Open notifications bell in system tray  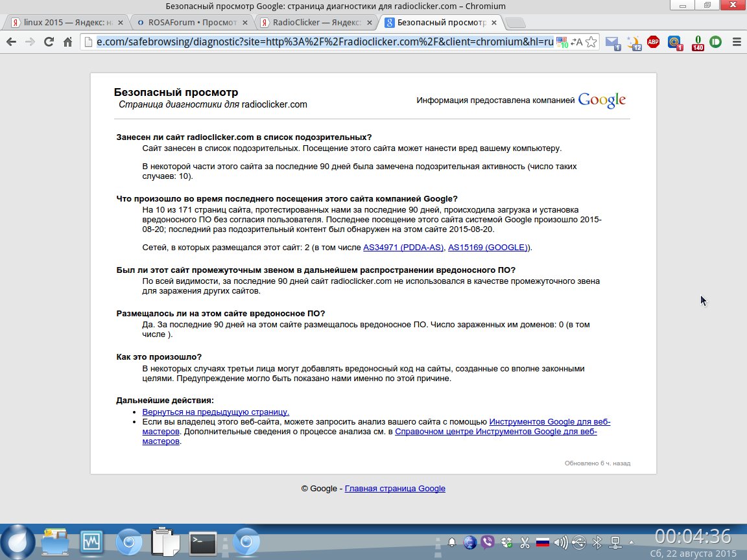(x=451, y=542)
